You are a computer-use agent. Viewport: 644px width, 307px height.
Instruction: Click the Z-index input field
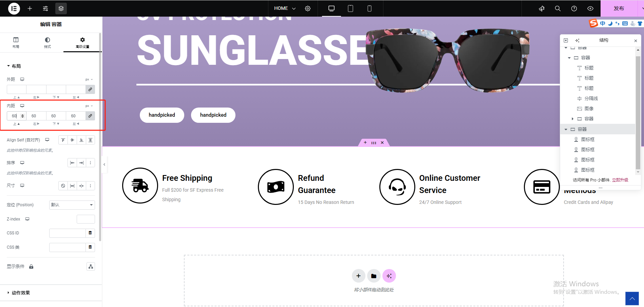tap(86, 219)
